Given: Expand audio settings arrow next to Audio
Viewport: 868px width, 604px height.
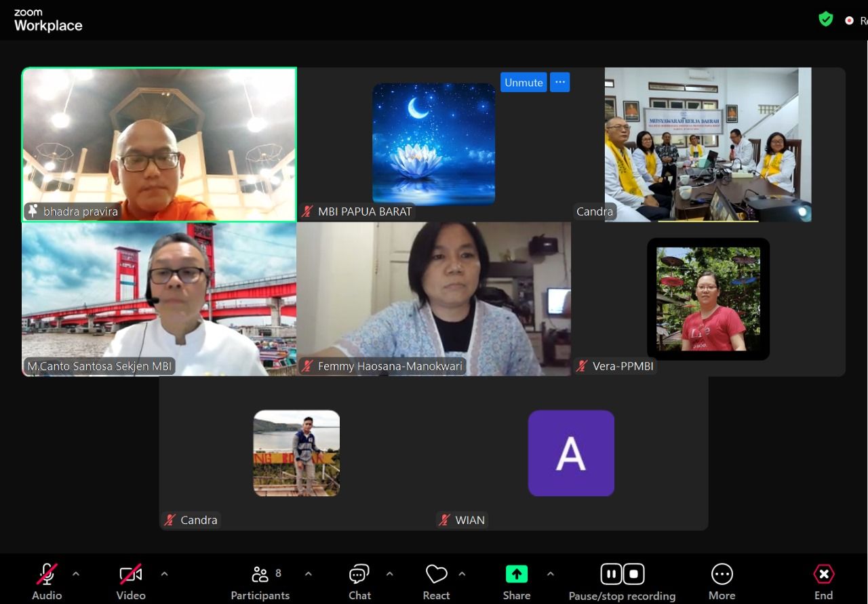Looking at the screenshot, I should tap(76, 574).
